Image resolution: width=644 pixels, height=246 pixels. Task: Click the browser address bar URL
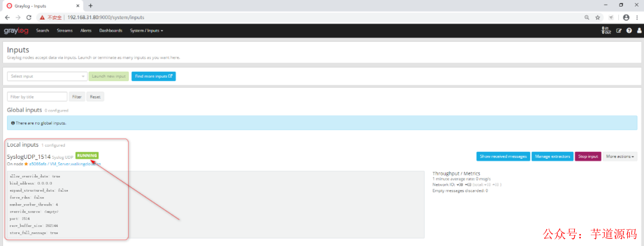(106, 18)
